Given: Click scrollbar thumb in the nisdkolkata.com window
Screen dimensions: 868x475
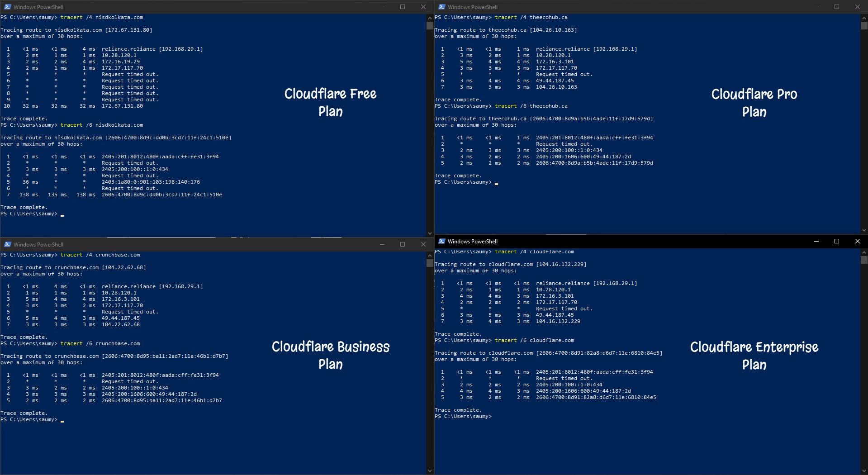Looking at the screenshot, I should click(x=430, y=26).
